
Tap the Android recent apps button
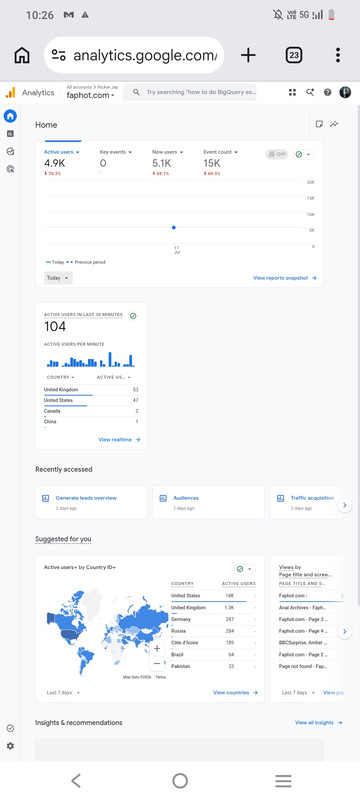tap(284, 781)
